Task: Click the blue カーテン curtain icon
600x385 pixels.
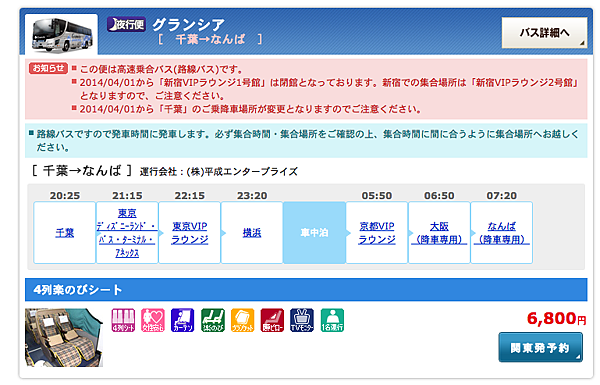Action: [183, 320]
